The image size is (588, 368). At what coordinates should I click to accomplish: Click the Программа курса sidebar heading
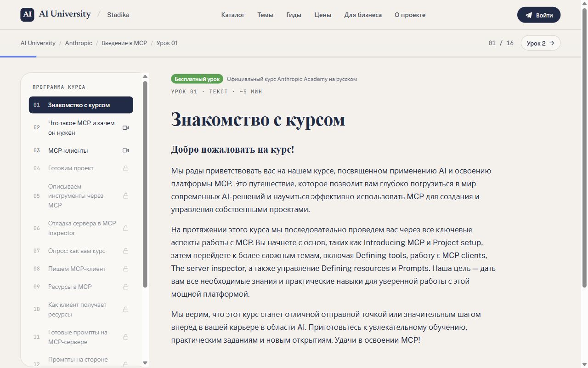[59, 87]
